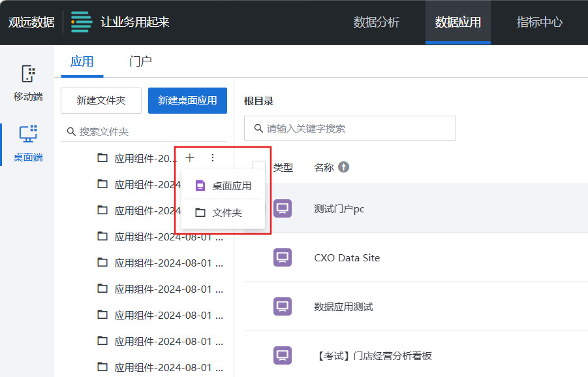Select the 桌面端 desktop sidebar icon
The height and width of the screenshot is (377, 588).
(x=28, y=134)
